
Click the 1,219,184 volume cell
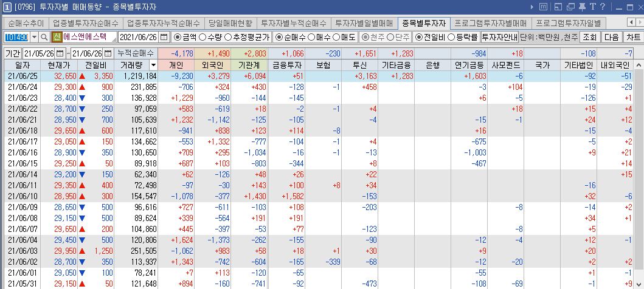point(136,76)
